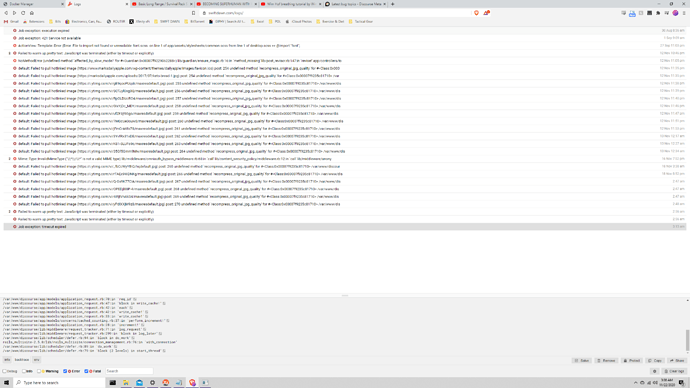Click the Share button
The width and height of the screenshot is (690, 388).
click(677, 361)
